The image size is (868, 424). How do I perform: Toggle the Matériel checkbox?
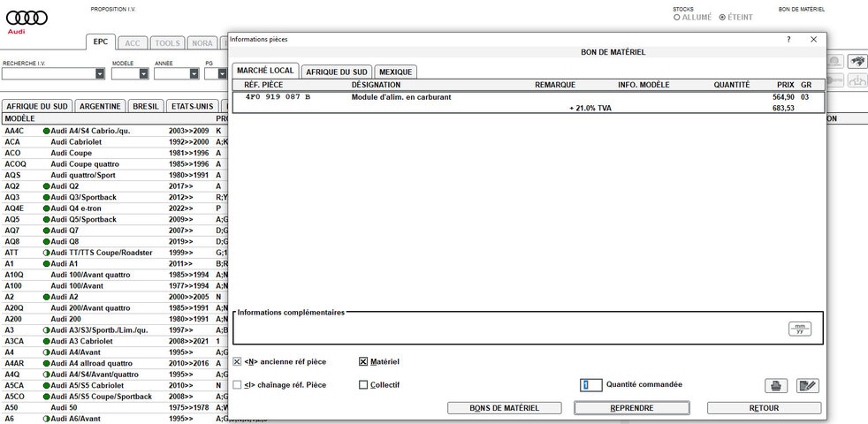point(363,361)
